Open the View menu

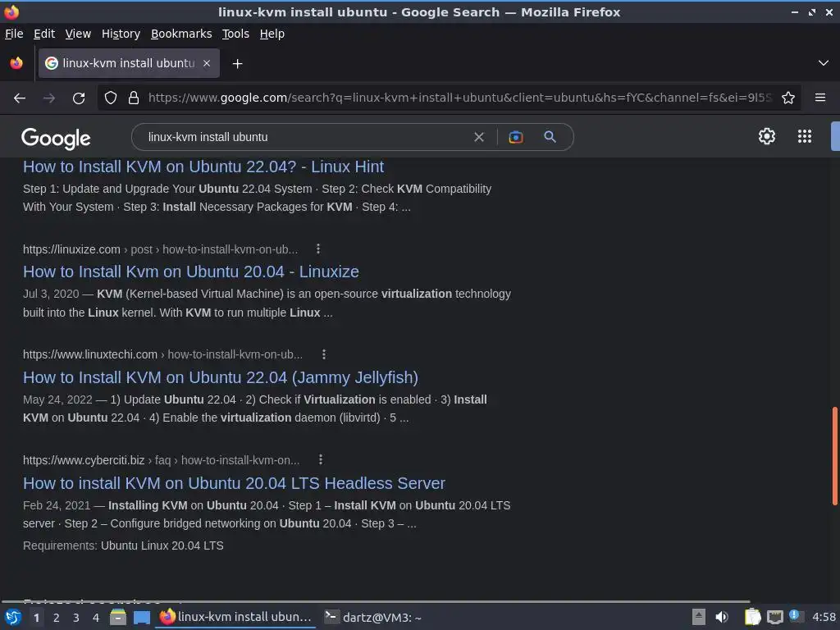tap(78, 34)
